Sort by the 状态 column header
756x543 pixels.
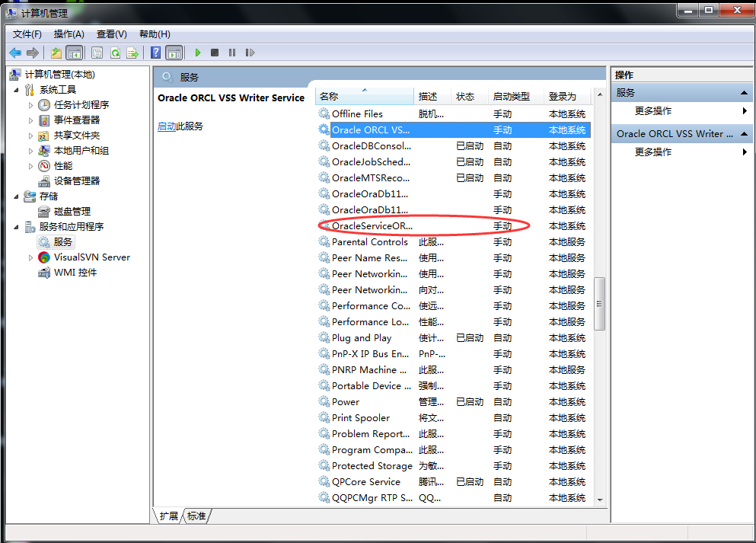pos(470,97)
